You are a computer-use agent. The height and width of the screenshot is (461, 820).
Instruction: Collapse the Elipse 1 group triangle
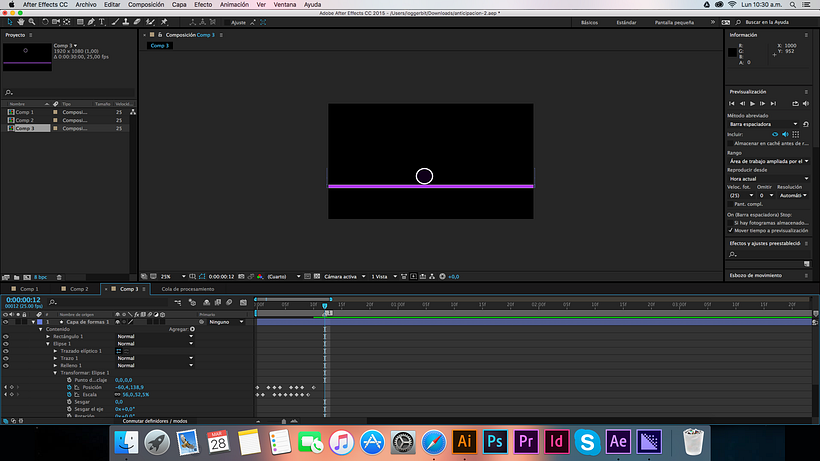click(x=48, y=343)
